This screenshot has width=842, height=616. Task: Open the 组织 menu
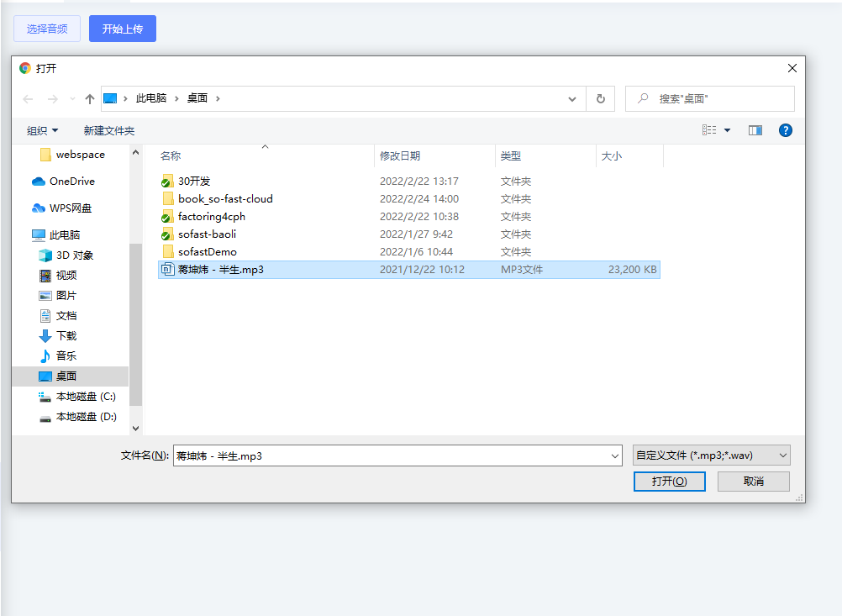42,130
